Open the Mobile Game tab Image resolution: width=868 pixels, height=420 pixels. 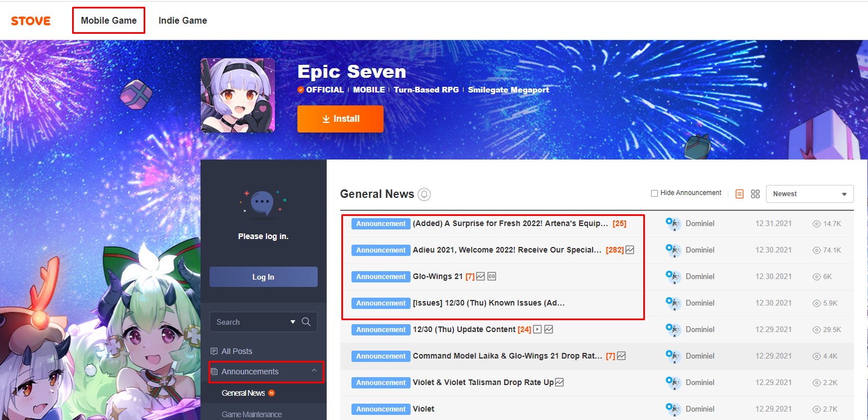[x=109, y=20]
